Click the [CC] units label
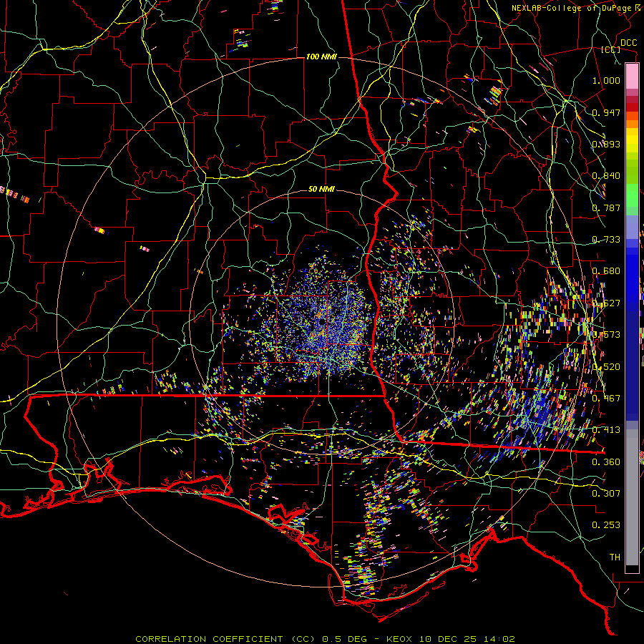Image resolution: width=644 pixels, height=644 pixels. 611,49
